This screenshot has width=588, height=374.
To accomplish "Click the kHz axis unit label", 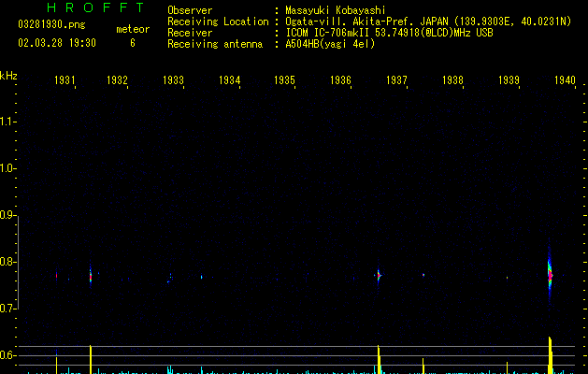I will (8, 76).
